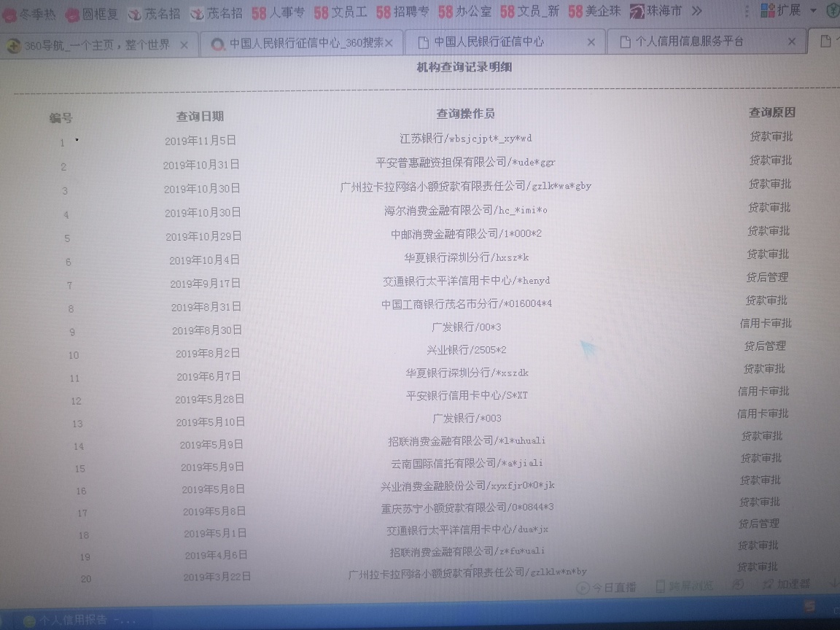Click the 查询日期 column header
Viewport: 840px width, 630px height.
200,116
